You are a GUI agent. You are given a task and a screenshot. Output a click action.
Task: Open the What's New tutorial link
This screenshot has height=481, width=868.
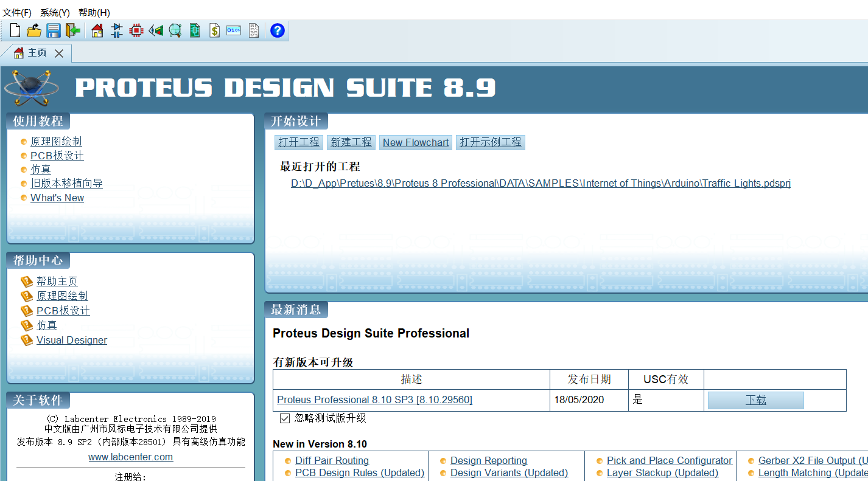pyautogui.click(x=57, y=198)
